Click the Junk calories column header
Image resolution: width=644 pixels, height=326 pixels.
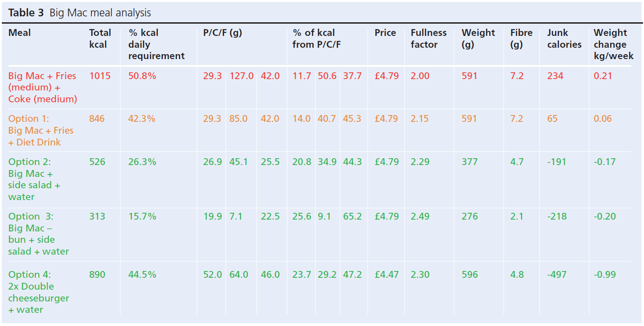point(564,39)
